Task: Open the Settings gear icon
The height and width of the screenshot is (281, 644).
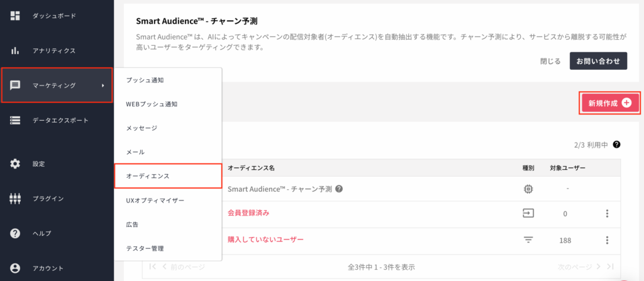Action: click(x=15, y=164)
